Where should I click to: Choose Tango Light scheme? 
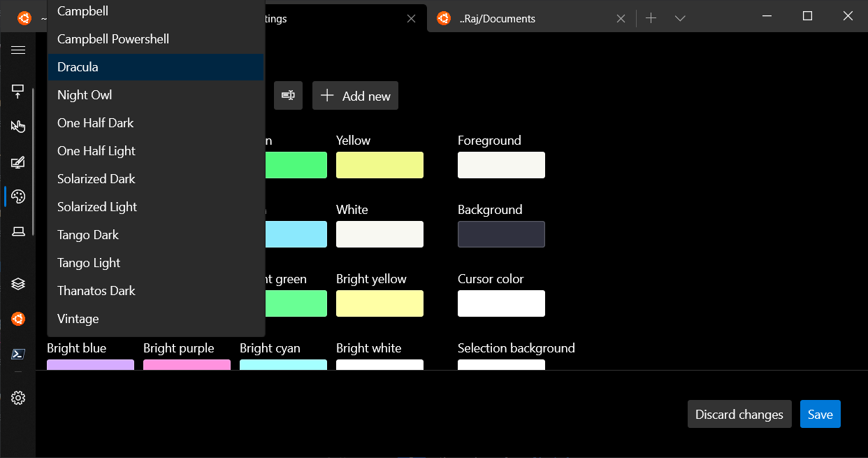[x=157, y=263]
